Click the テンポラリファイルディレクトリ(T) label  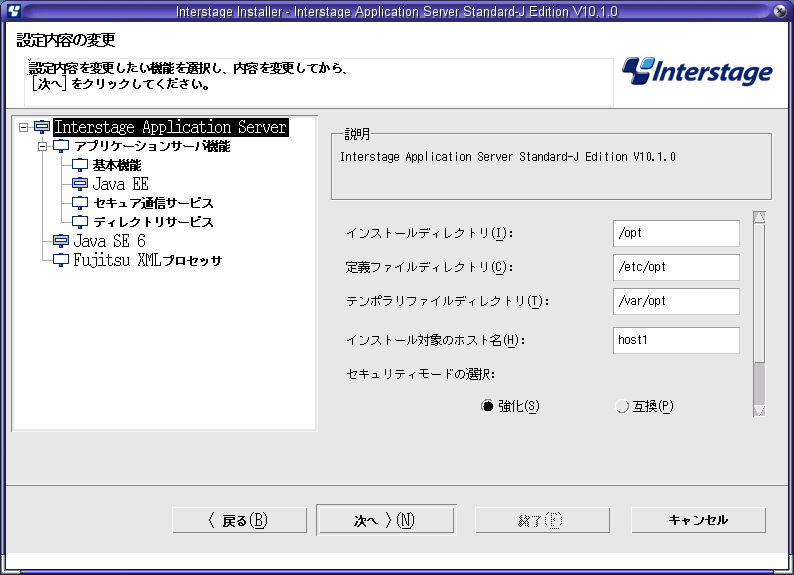(448, 301)
